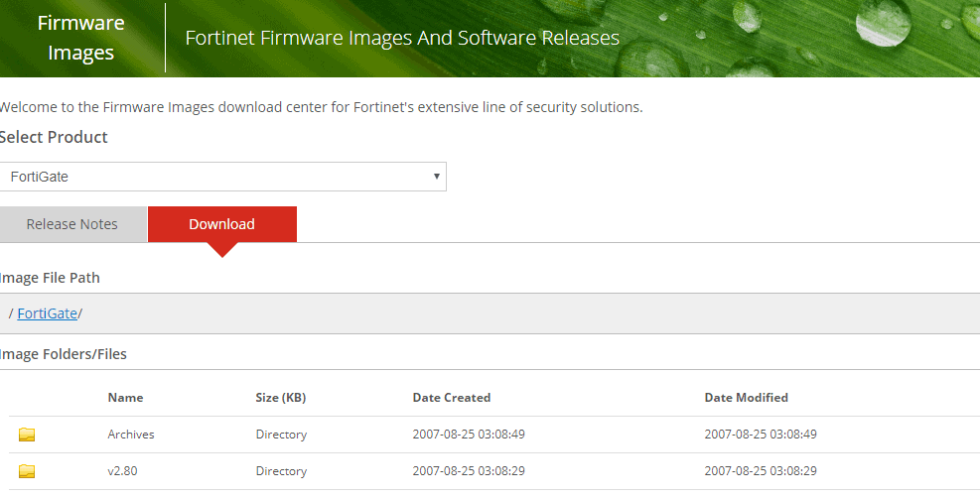
Task: Click the Firmware Images banner title
Action: click(80, 38)
